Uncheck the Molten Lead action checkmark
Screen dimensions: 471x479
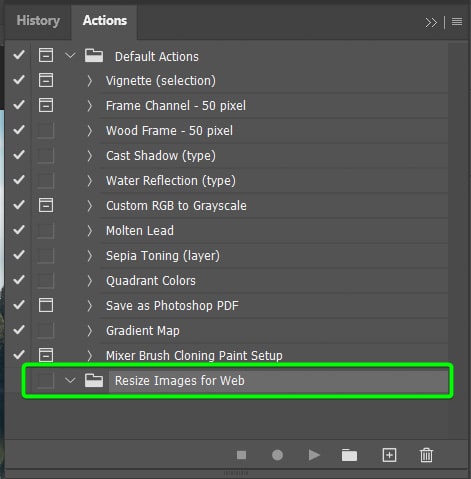[x=19, y=230]
